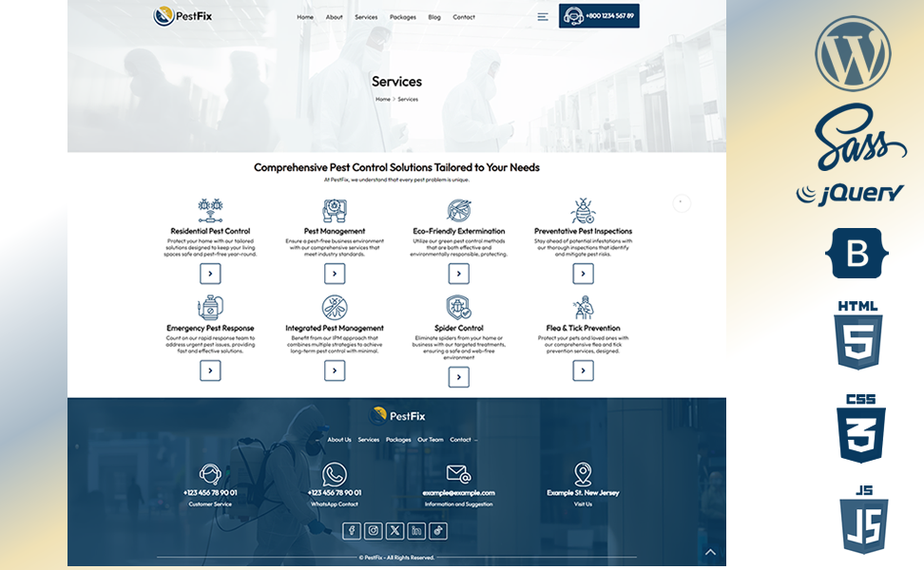Click the +800 1234 567 89 phone button

tap(599, 16)
